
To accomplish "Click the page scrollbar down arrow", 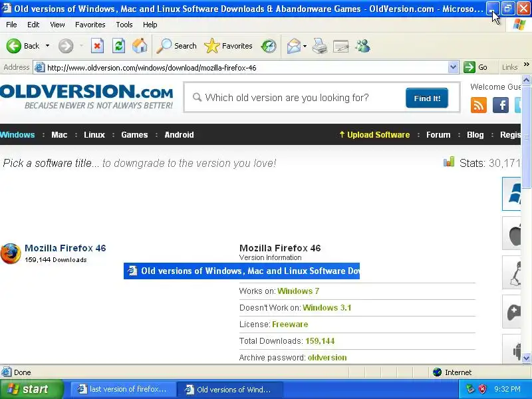I will pyautogui.click(x=526, y=358).
